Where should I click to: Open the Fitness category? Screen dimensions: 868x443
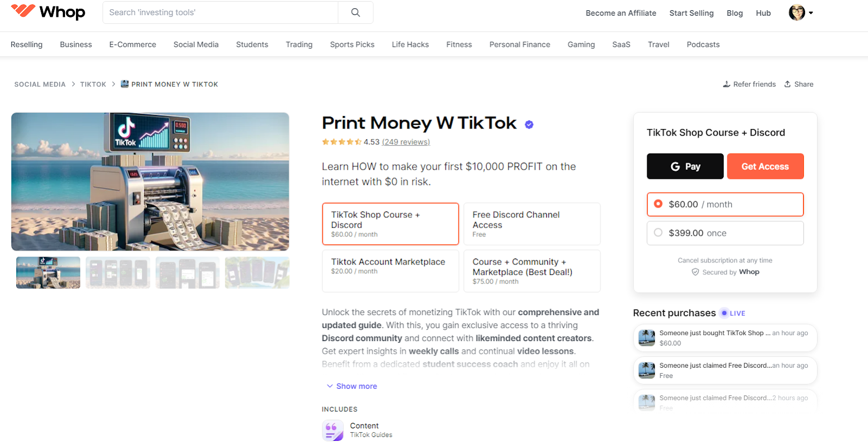[x=459, y=44]
